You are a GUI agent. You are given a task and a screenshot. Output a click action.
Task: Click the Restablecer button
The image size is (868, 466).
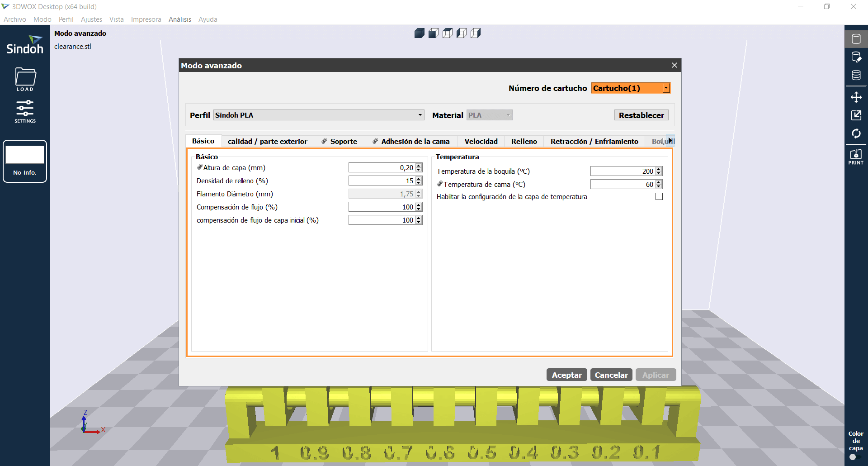641,115
